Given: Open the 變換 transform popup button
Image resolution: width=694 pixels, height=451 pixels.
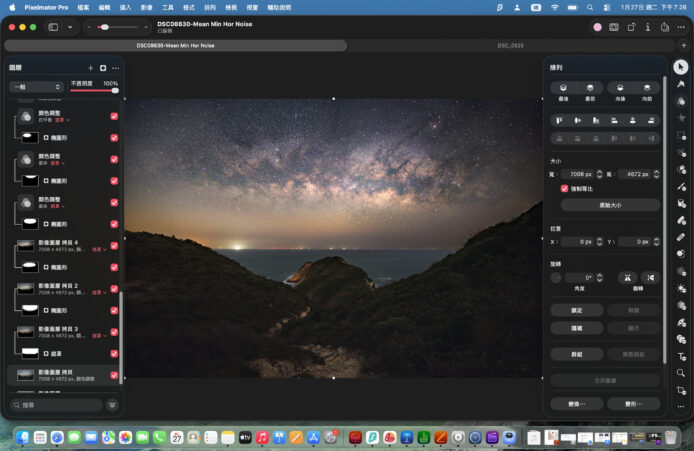Looking at the screenshot, I should 576,404.
